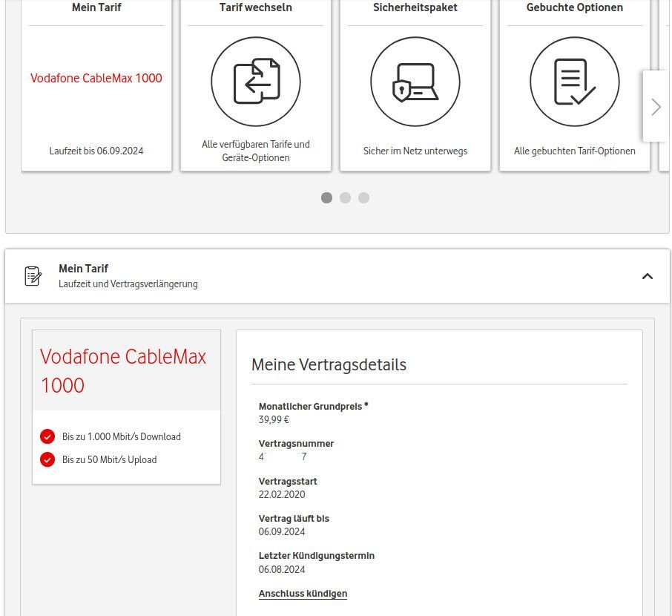Click the Tarif wechseln document swap icon

pyautogui.click(x=256, y=81)
